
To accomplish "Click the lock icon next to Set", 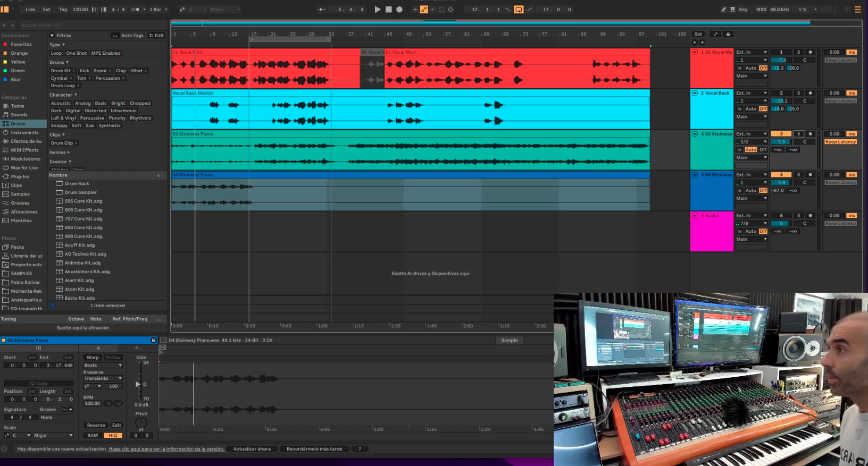I will point(728,34).
